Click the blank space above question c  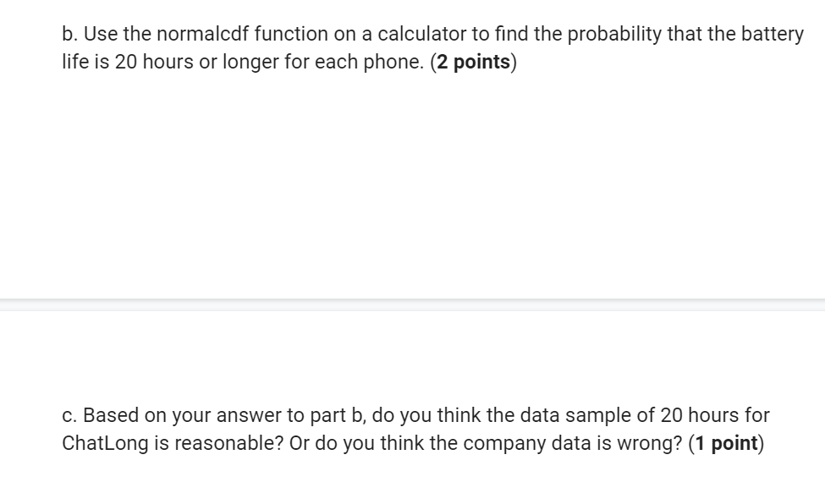pyautogui.click(x=412, y=355)
